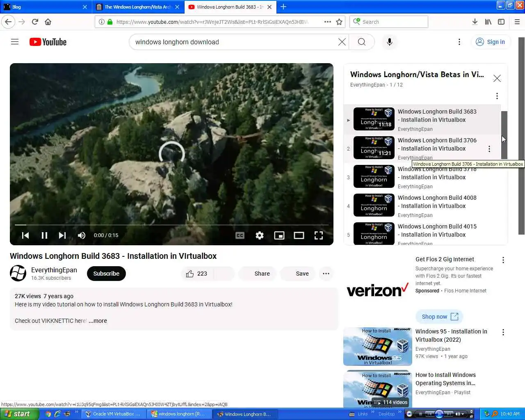Play Windows Longhorn Build 4008 playlist item
Image resolution: width=525 pixels, height=420 pixels.
422,205
